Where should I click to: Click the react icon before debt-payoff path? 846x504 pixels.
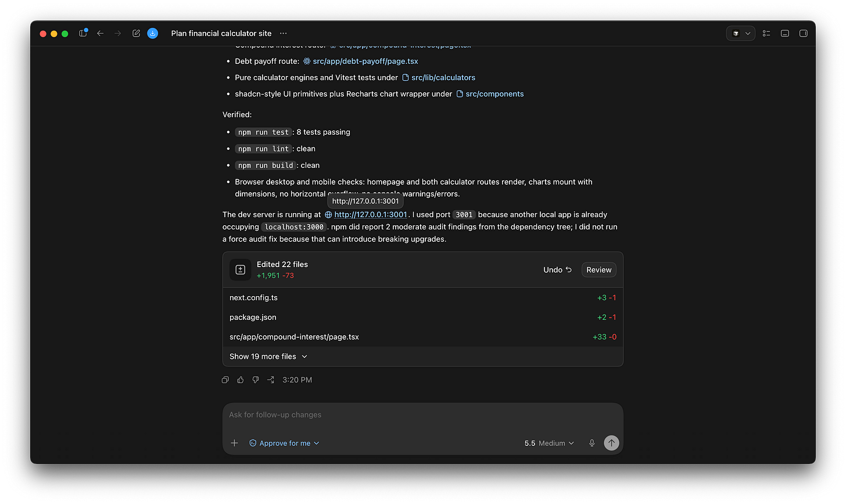[307, 61]
